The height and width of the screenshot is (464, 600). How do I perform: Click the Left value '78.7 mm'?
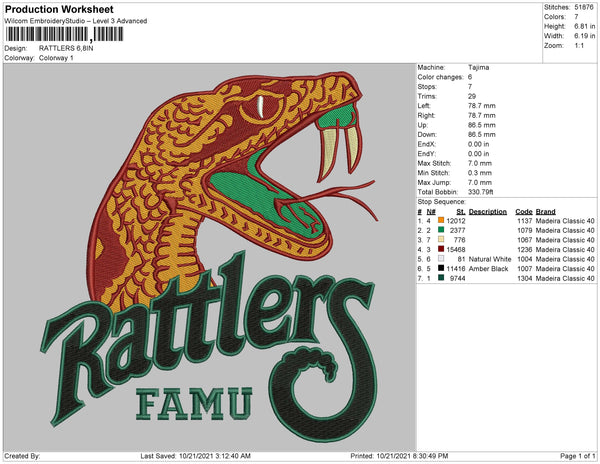tap(481, 106)
